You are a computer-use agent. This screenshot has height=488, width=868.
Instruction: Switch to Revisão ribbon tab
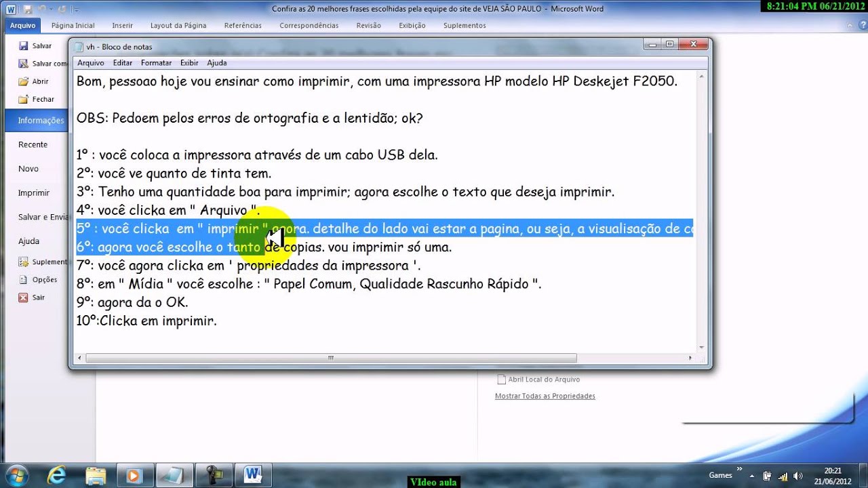(368, 26)
